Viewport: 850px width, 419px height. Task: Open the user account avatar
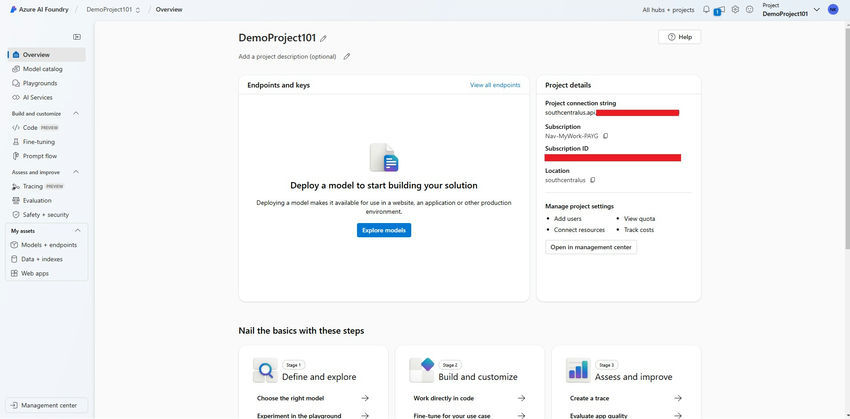[x=833, y=9]
